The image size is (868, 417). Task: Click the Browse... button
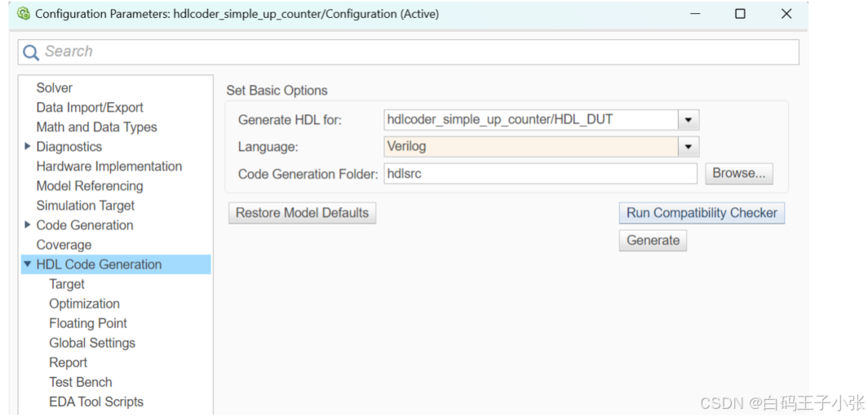[x=738, y=173]
